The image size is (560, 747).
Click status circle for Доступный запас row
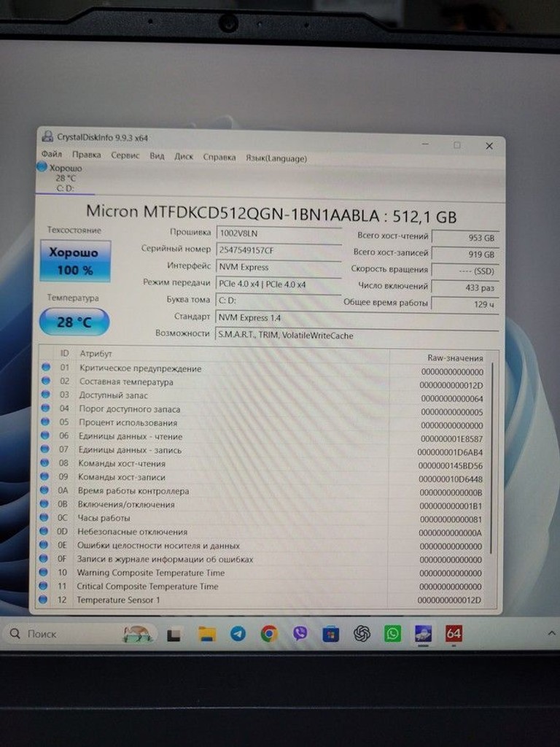[46, 395]
